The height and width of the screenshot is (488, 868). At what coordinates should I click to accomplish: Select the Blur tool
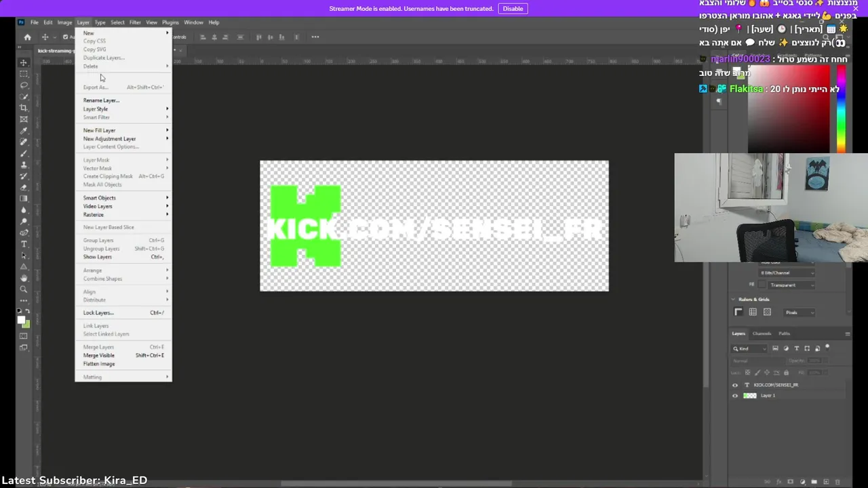(x=24, y=210)
